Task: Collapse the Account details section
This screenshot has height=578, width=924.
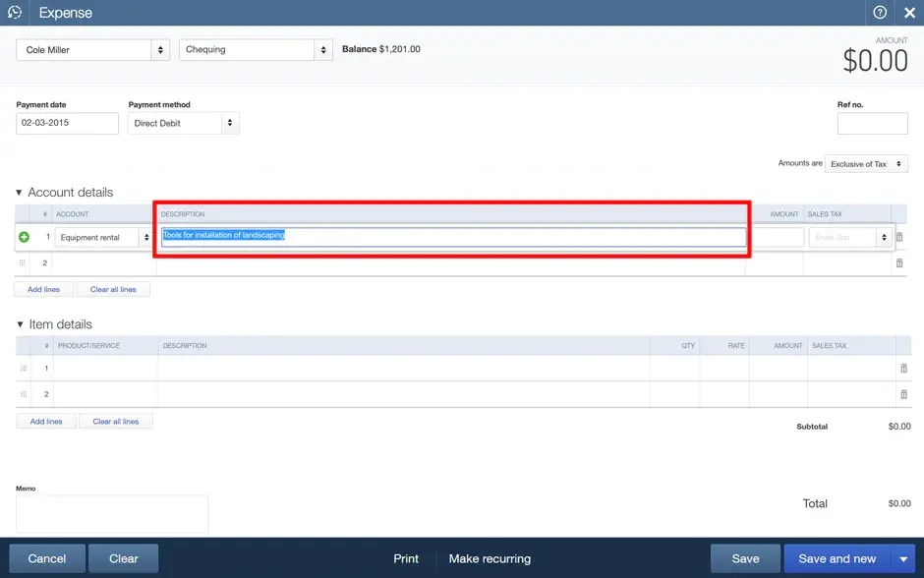Action: click(x=19, y=193)
